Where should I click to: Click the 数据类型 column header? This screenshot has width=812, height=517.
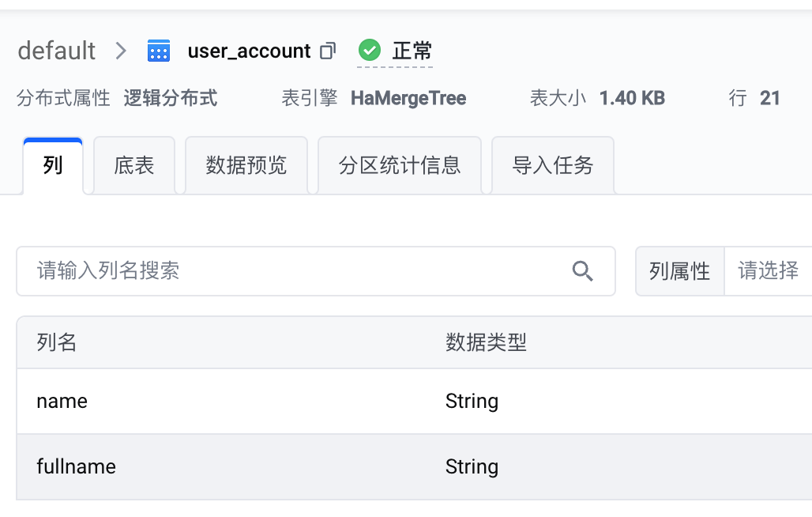click(486, 342)
